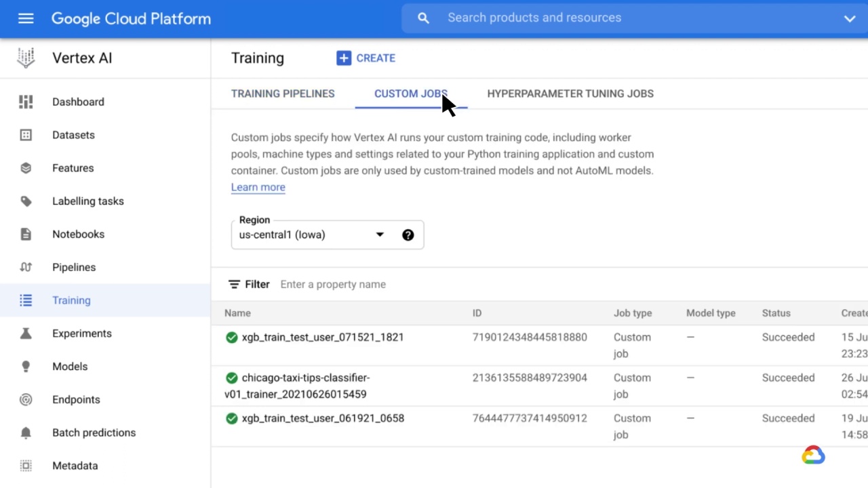The image size is (868, 488).
Task: Click the Features sidebar icon
Action: pyautogui.click(x=26, y=168)
